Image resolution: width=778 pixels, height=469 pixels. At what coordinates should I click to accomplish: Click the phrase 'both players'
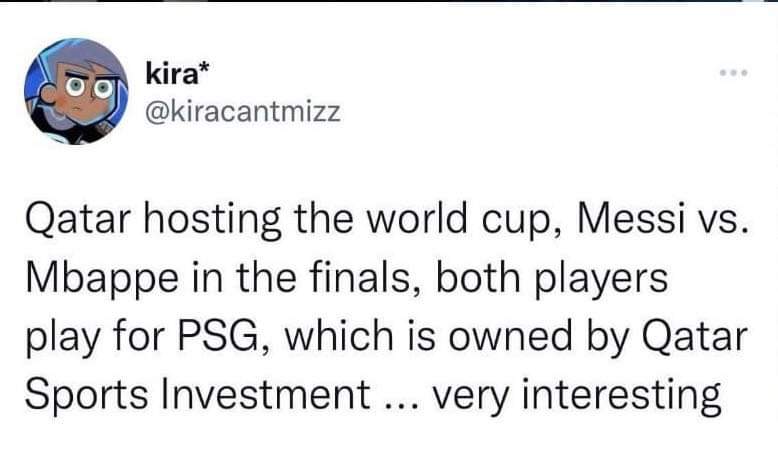(x=552, y=278)
